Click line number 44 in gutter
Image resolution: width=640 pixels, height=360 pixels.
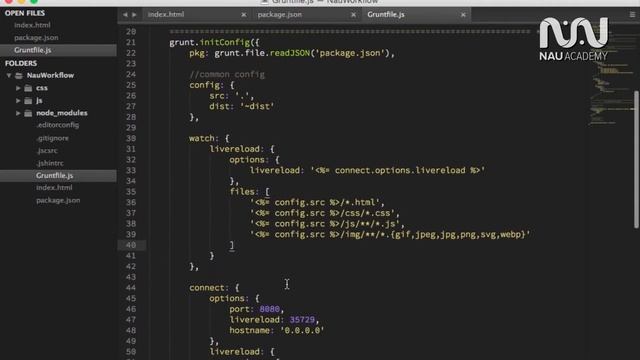tap(131, 288)
